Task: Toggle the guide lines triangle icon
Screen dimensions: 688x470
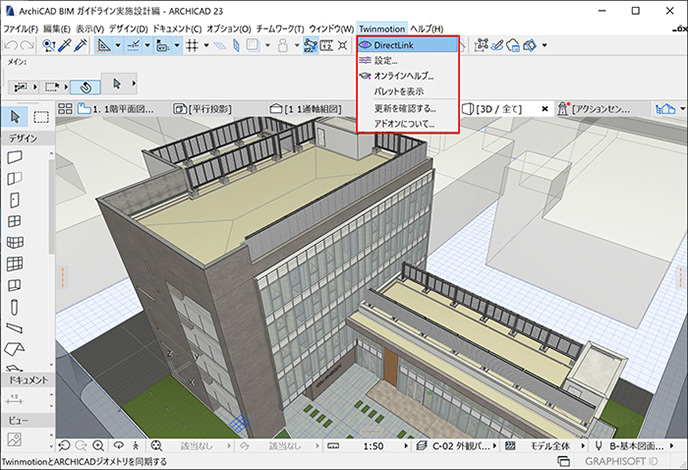Action: coord(104,45)
